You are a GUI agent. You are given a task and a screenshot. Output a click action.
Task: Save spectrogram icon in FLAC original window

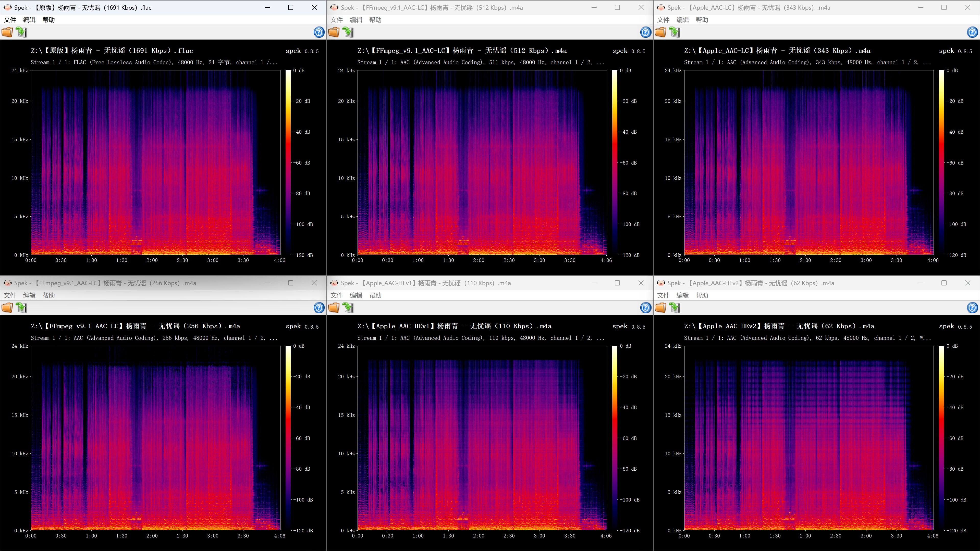coord(21,32)
